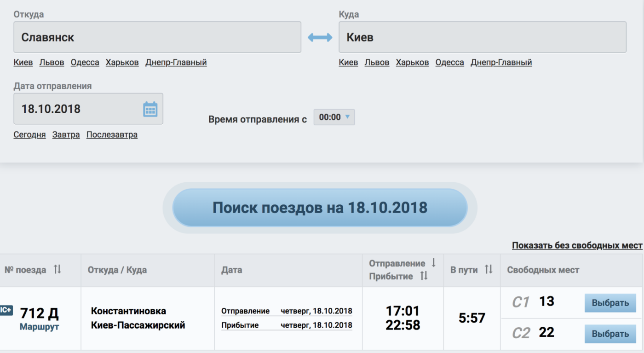Click the IC+ train class badge
644x353 pixels.
pyautogui.click(x=6, y=311)
